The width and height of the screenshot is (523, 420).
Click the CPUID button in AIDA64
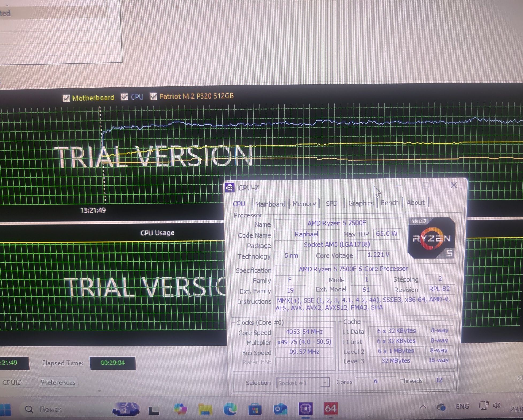coord(12,382)
